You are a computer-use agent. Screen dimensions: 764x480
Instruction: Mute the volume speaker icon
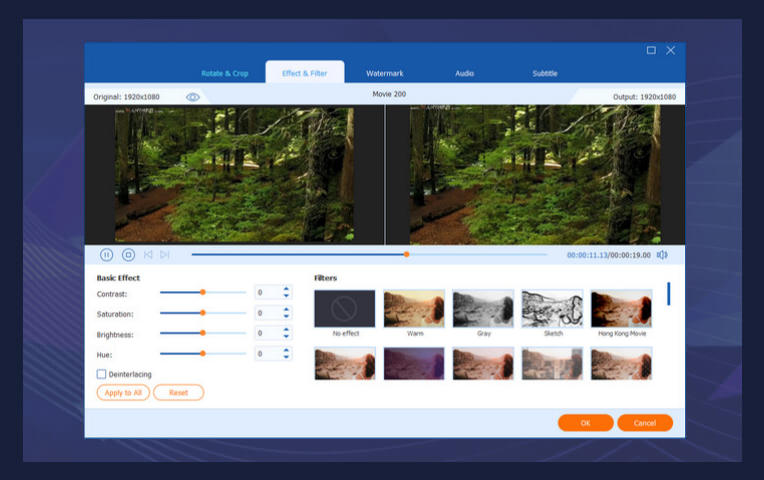pyautogui.click(x=662, y=255)
